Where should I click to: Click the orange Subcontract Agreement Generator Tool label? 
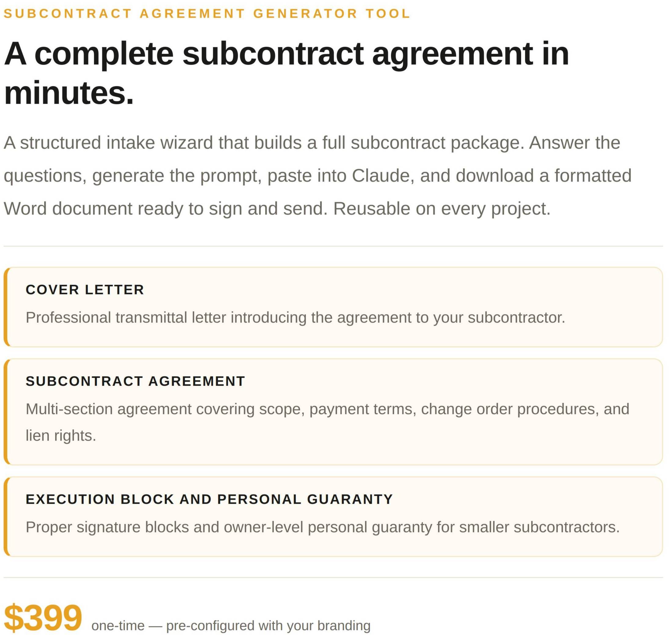(207, 14)
